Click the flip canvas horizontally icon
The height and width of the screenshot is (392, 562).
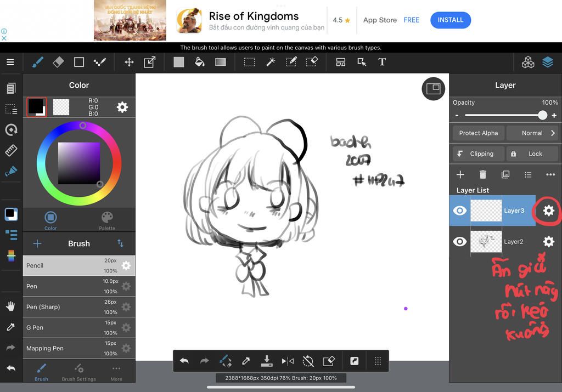pos(288,361)
